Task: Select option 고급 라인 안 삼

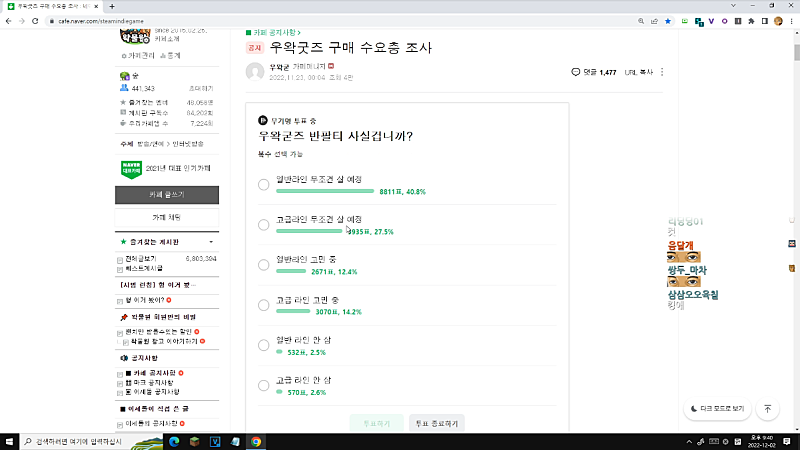Action: click(263, 386)
